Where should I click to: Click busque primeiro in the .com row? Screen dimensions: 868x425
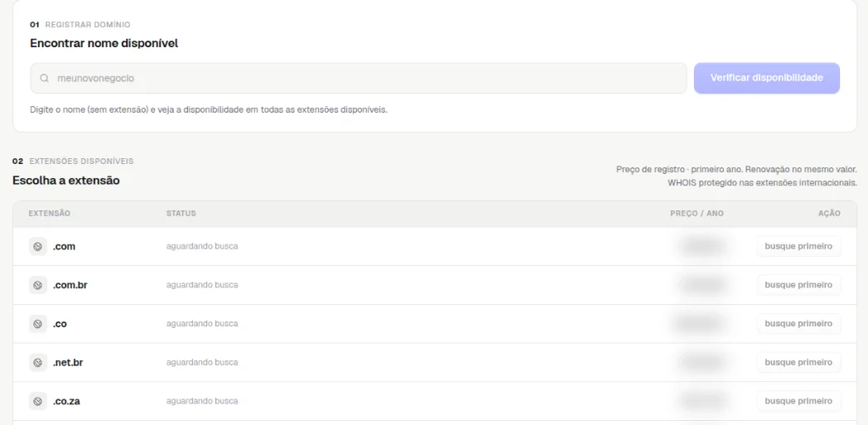click(x=798, y=246)
